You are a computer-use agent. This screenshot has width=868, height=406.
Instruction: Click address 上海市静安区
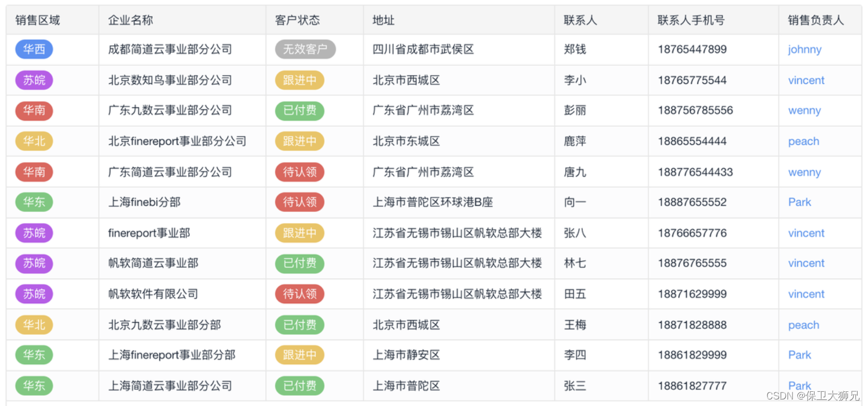pos(406,355)
